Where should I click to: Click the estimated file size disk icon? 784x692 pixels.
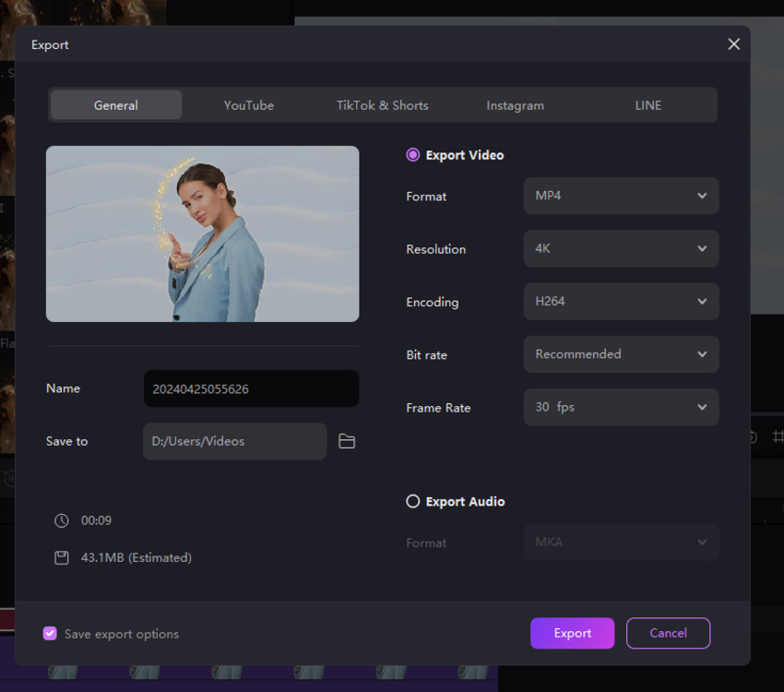click(x=62, y=557)
